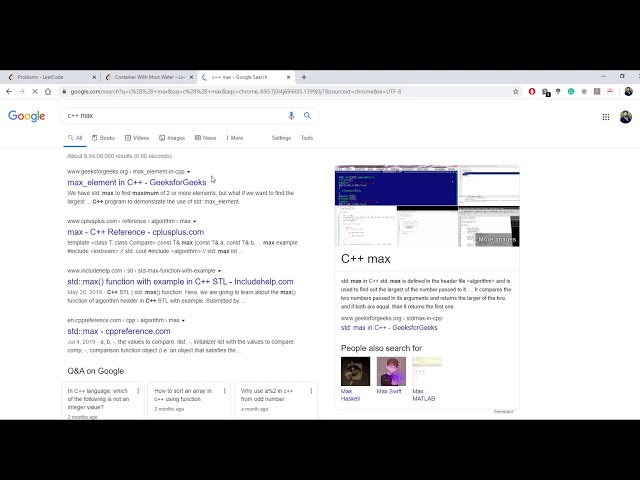640x480 pixels.
Task: Stop loading the page
Action: (35, 92)
